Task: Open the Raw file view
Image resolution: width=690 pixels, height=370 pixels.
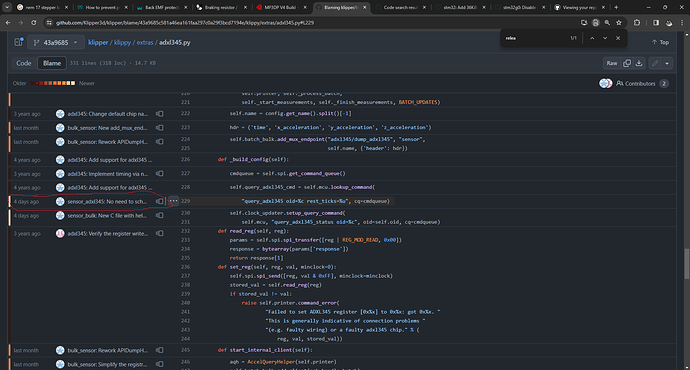Action: [612, 63]
